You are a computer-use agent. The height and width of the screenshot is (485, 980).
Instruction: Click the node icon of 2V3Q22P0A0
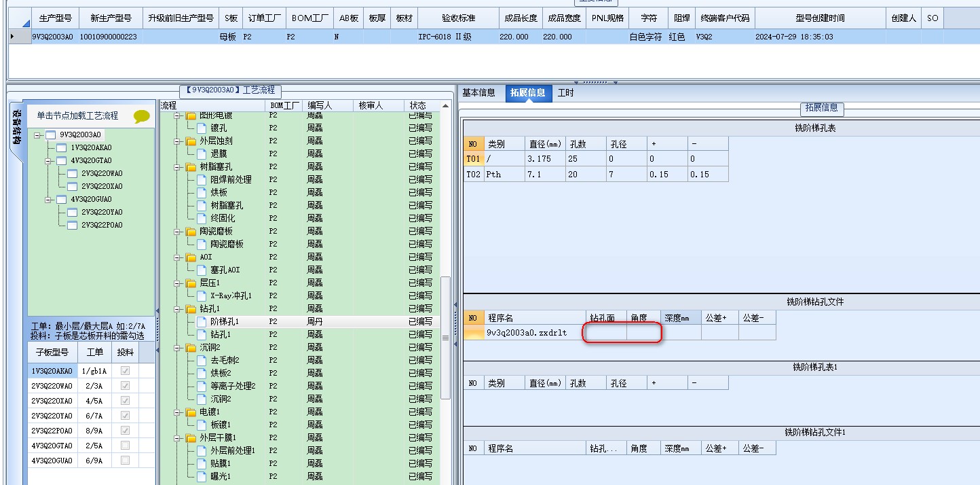tap(73, 226)
